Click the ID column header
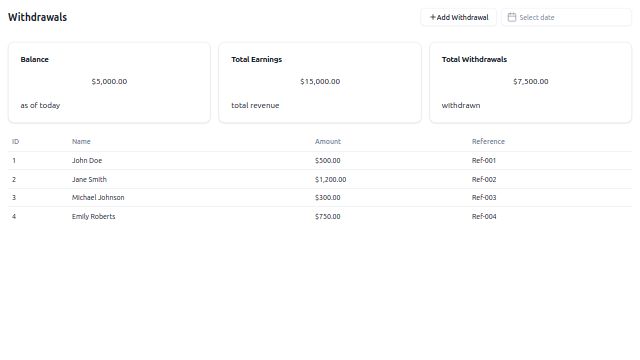 pos(16,142)
